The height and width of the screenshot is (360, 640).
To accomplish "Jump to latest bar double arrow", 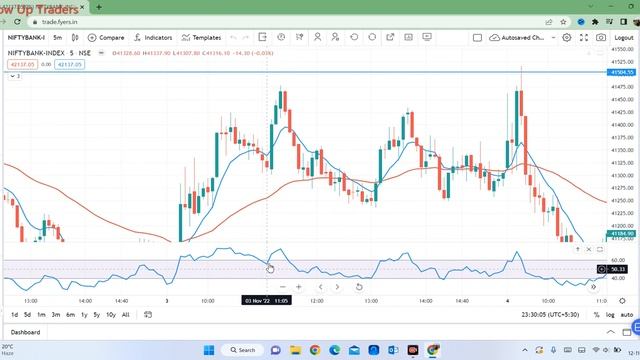I will [593, 287].
